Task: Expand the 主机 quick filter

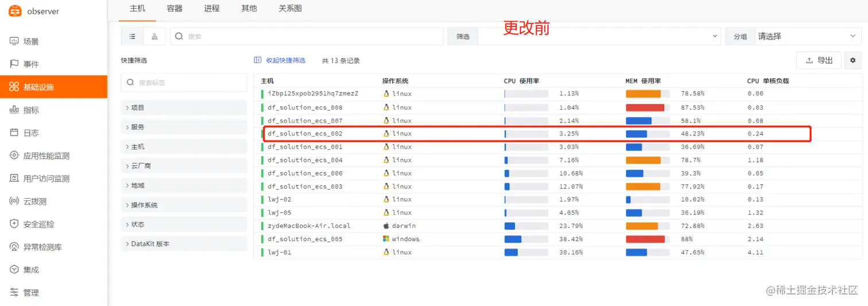Action: [x=184, y=147]
